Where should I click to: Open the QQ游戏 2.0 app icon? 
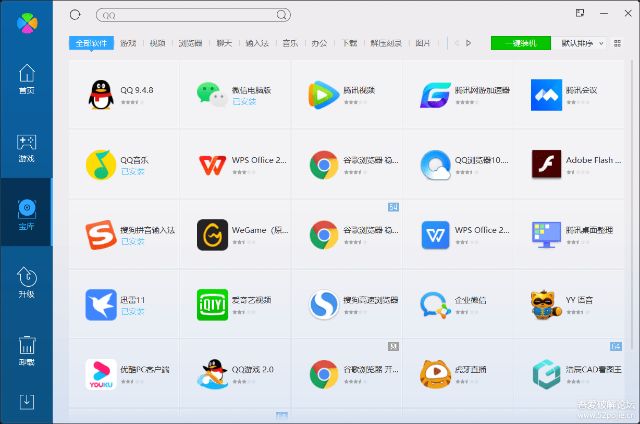point(212,374)
